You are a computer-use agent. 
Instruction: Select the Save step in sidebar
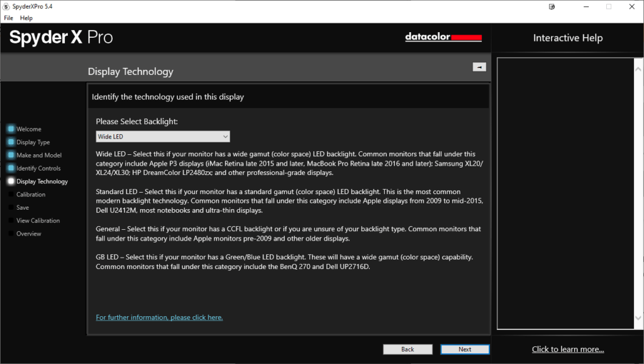23,208
